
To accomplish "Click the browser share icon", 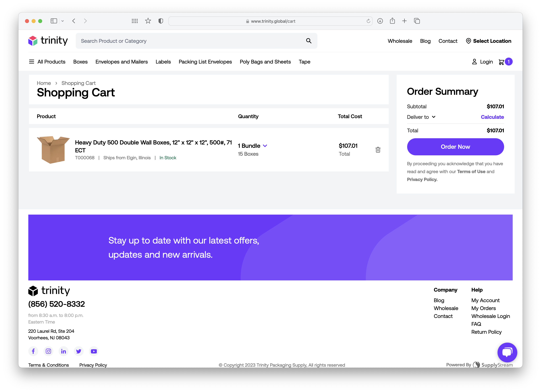I will tap(392, 21).
